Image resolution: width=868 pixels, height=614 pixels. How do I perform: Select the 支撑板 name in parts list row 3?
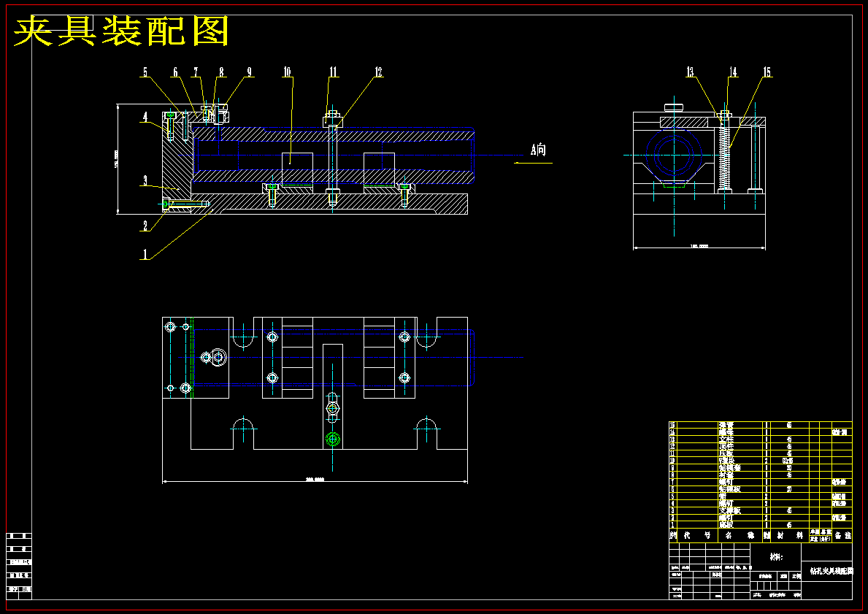tap(729, 511)
